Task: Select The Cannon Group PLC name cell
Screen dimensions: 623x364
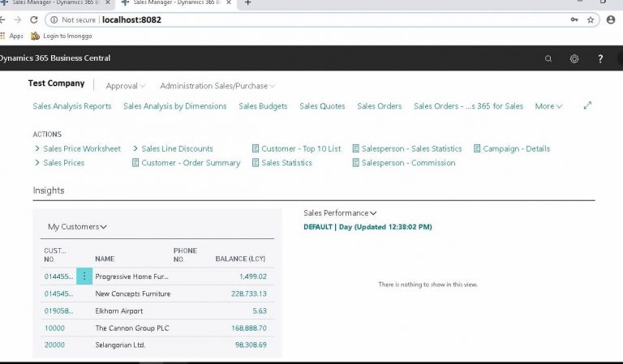Action: click(x=132, y=328)
